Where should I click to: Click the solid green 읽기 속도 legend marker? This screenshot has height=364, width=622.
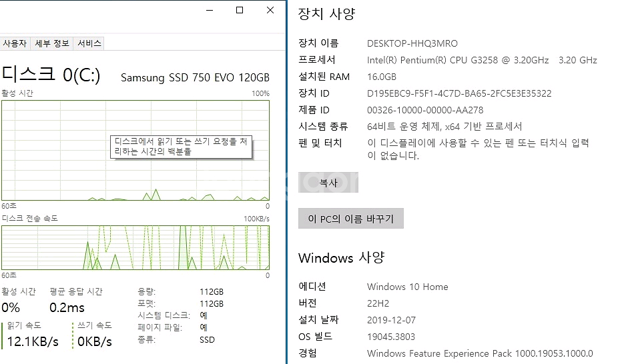(x=3, y=335)
